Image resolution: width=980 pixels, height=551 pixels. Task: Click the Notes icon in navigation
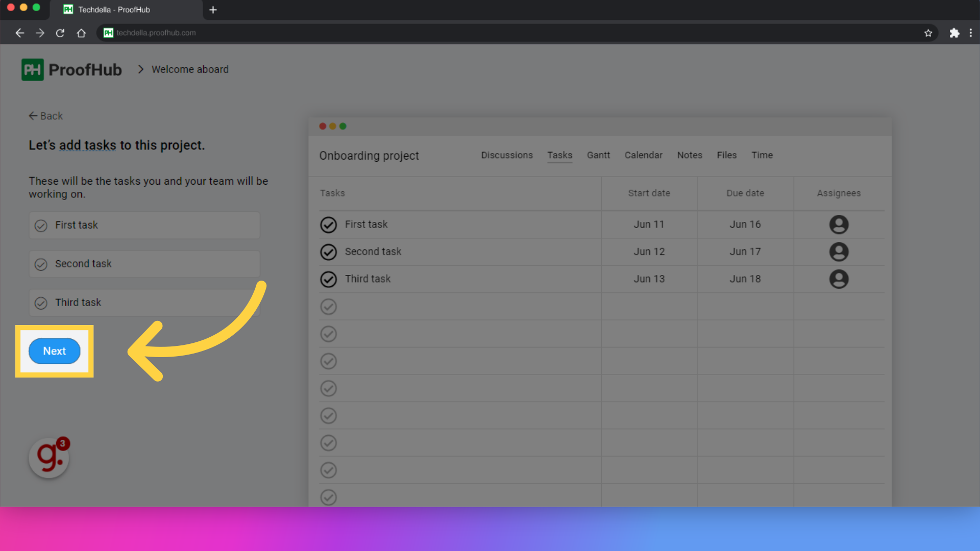pyautogui.click(x=688, y=156)
